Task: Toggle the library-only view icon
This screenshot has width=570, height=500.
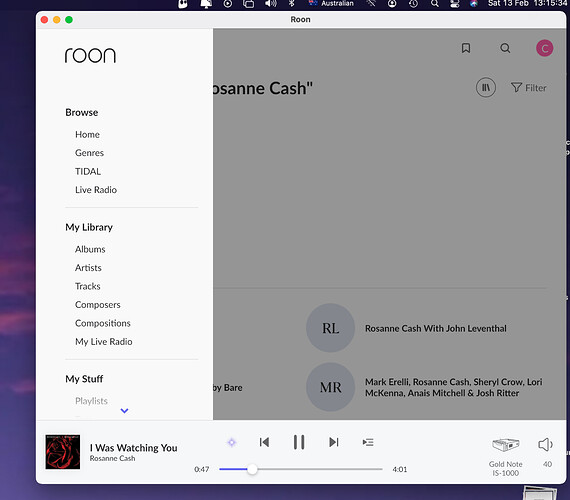Action: pyautogui.click(x=486, y=88)
